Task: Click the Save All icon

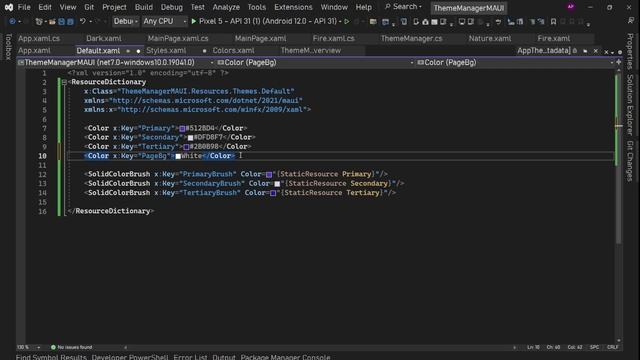Action: [70, 22]
